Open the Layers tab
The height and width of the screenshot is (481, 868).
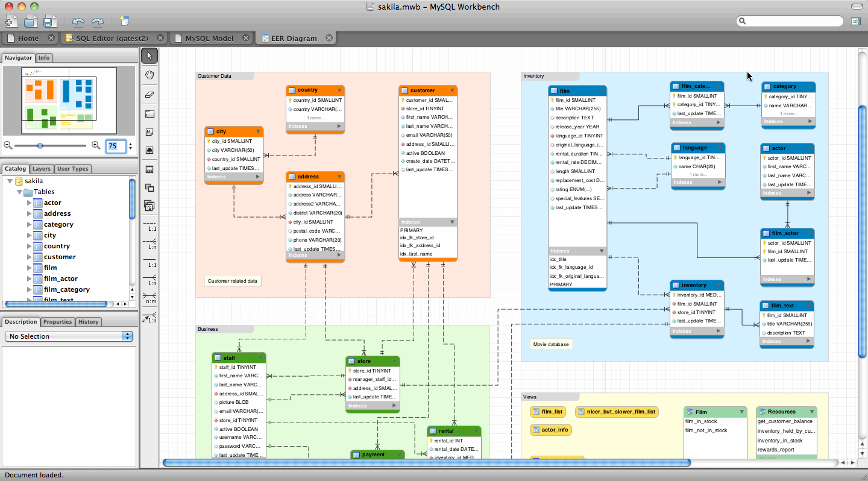[x=41, y=169]
